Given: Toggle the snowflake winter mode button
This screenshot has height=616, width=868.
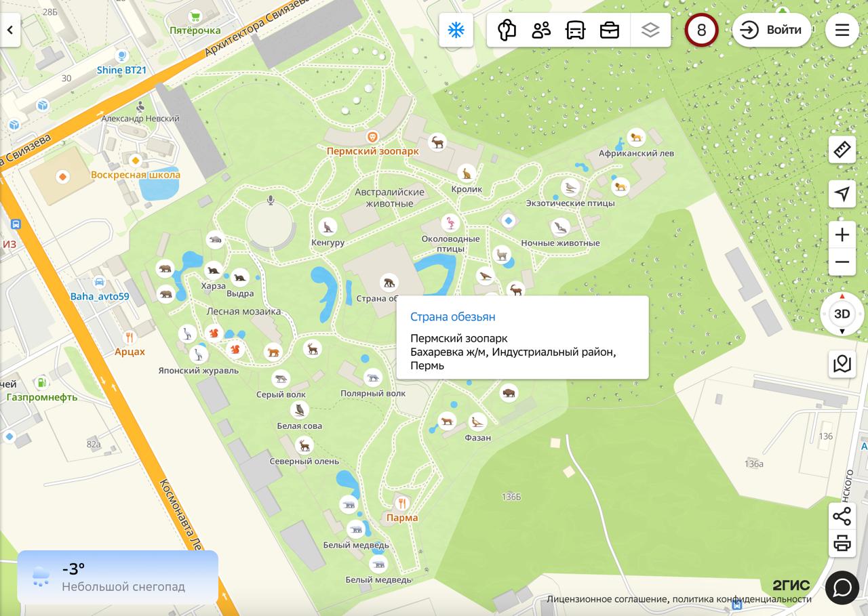Looking at the screenshot, I should click(456, 30).
